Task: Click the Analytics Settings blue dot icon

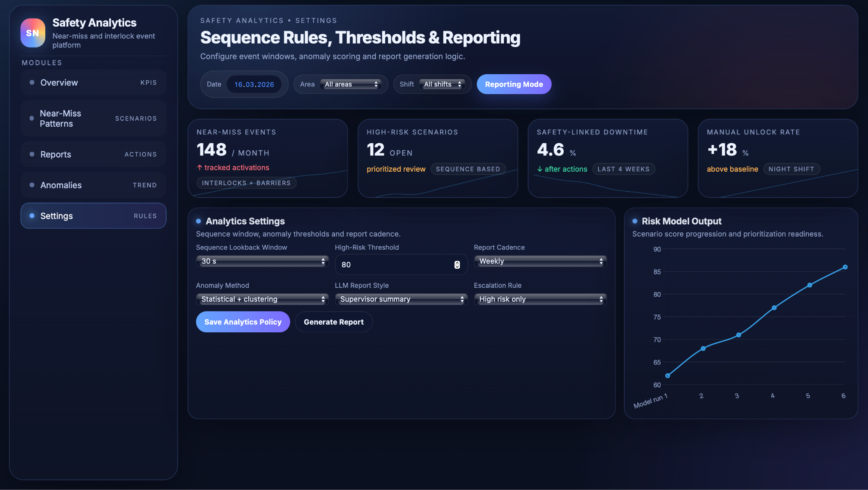Action: click(x=198, y=221)
